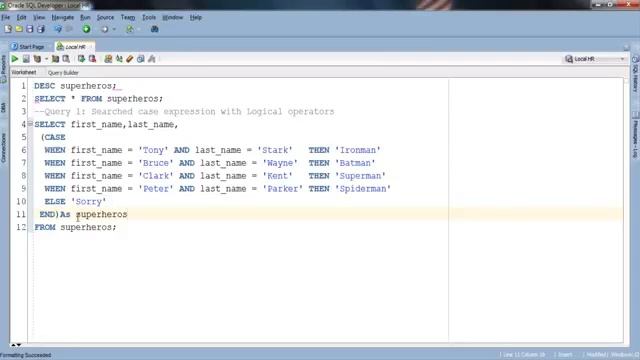Click the blue back-navigation icon in main toolbar
640x360 pixels.
pyautogui.click(x=58, y=29)
